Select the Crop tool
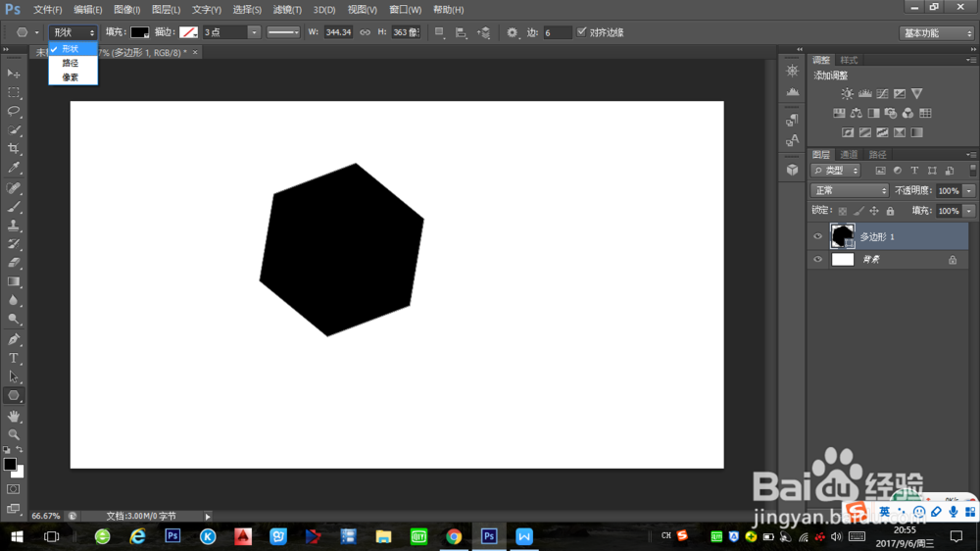This screenshot has width=980, height=551. 14,149
